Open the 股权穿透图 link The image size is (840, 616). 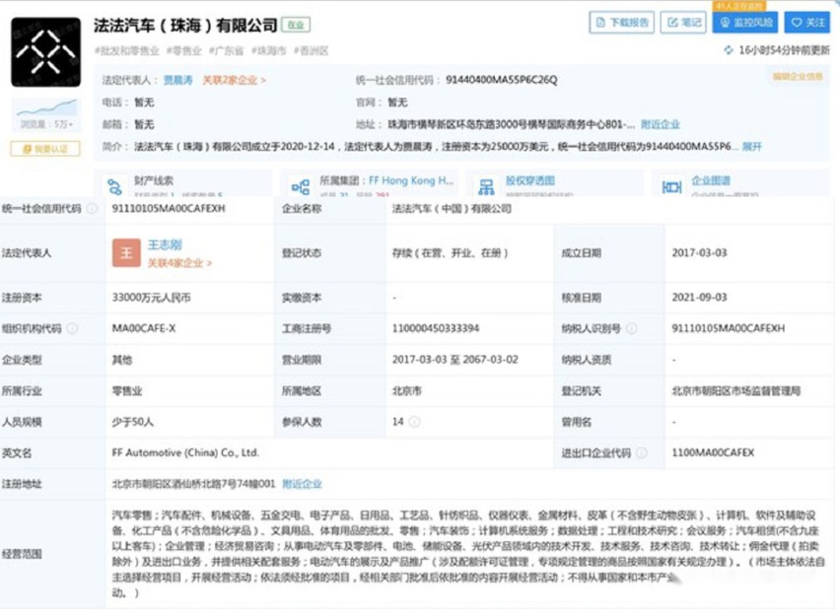(530, 180)
